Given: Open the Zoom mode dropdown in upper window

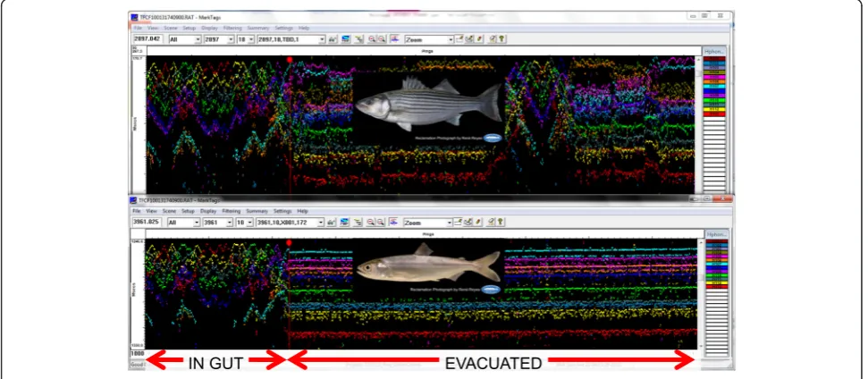Looking at the screenshot, I should click(x=450, y=39).
